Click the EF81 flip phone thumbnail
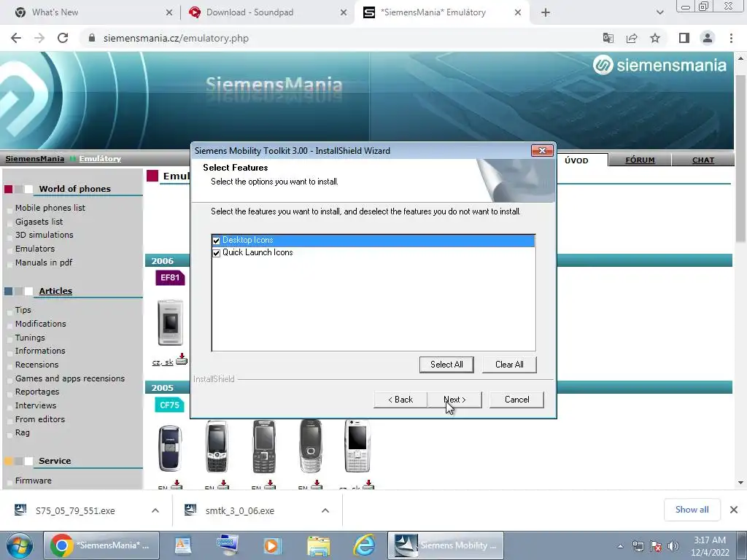Viewport: 747px width, 560px height. (x=170, y=322)
